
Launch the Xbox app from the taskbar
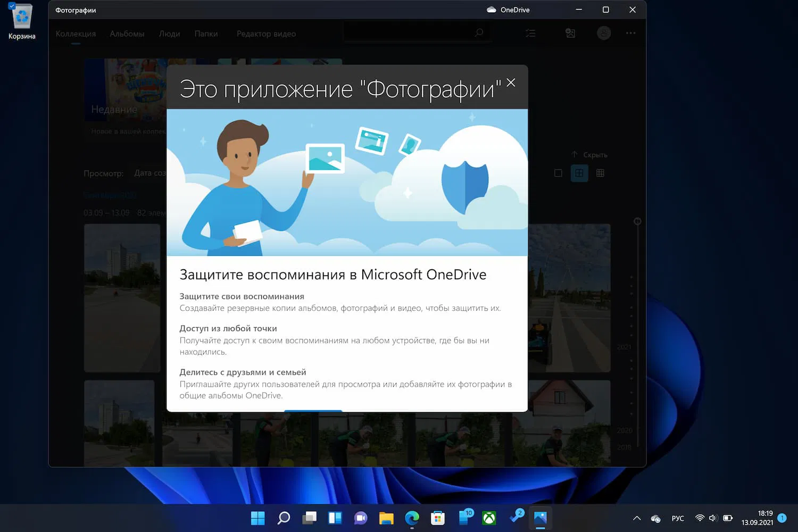[489, 518]
